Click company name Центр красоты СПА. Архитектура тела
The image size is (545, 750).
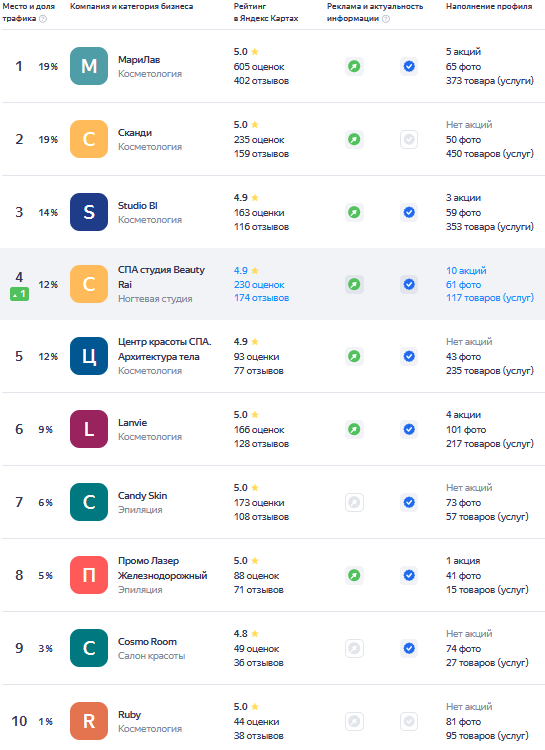(165, 349)
